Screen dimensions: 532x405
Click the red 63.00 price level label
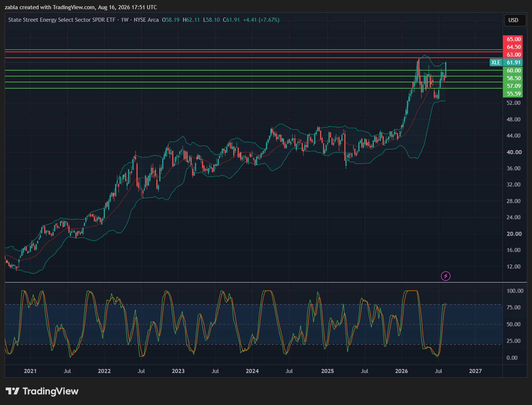(x=514, y=55)
